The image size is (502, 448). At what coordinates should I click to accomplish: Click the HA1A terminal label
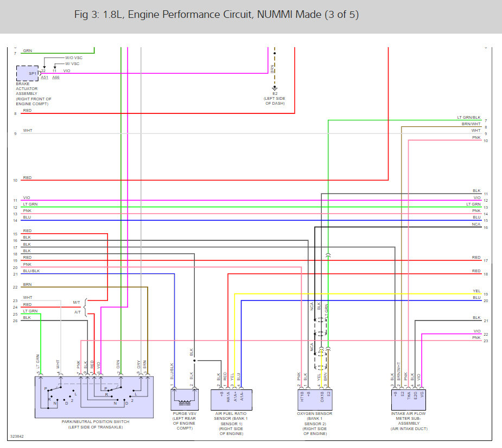[x=228, y=397]
